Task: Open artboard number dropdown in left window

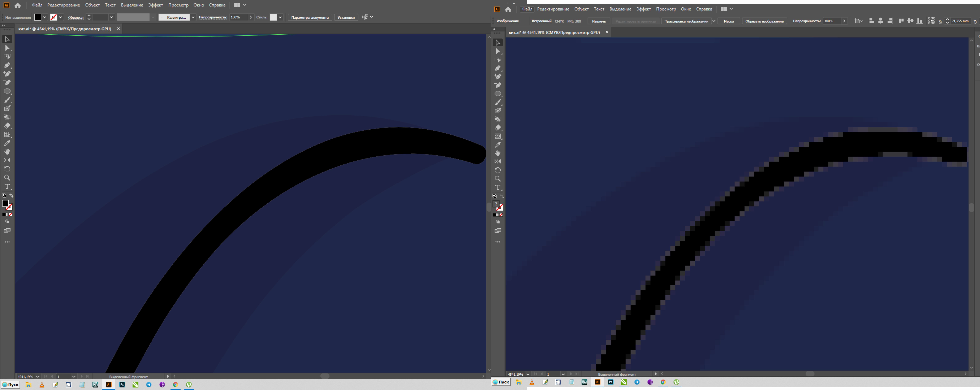Action: (x=74, y=377)
